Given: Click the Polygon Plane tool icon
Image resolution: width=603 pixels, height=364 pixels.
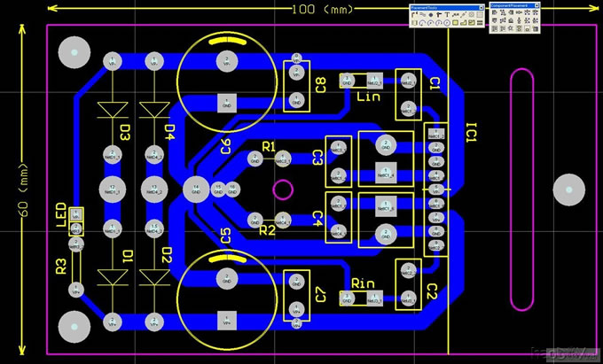Looking at the screenshot, I should tap(463, 22).
